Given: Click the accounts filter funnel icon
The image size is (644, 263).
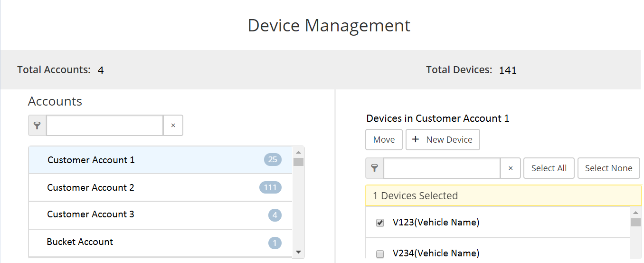Looking at the screenshot, I should click(x=38, y=126).
